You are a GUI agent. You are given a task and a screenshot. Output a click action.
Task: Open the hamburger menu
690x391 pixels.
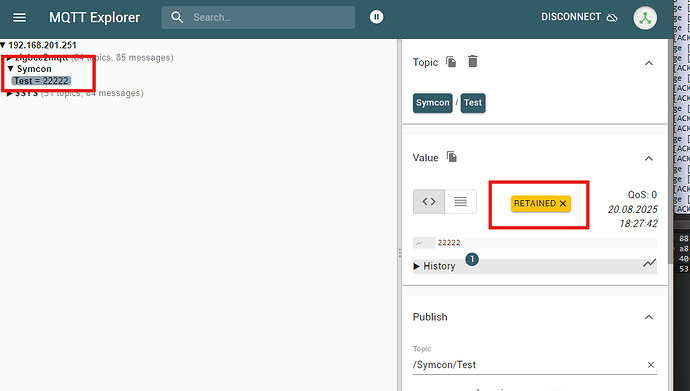pos(19,18)
